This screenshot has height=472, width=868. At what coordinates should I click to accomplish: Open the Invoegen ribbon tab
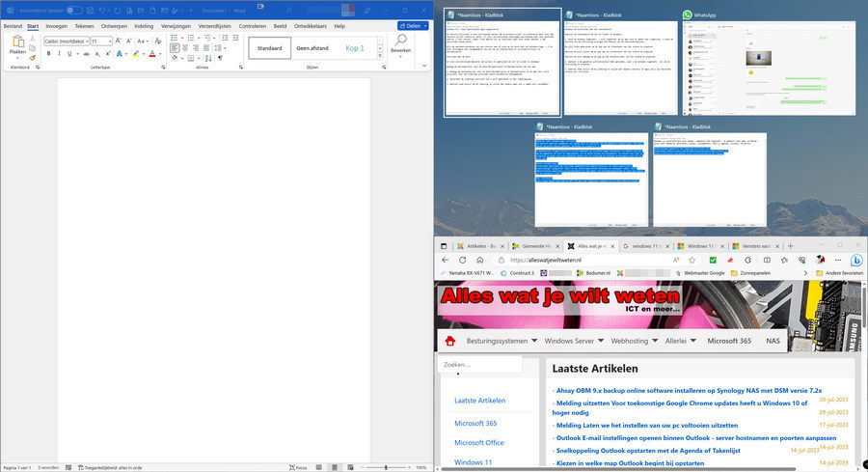57,26
